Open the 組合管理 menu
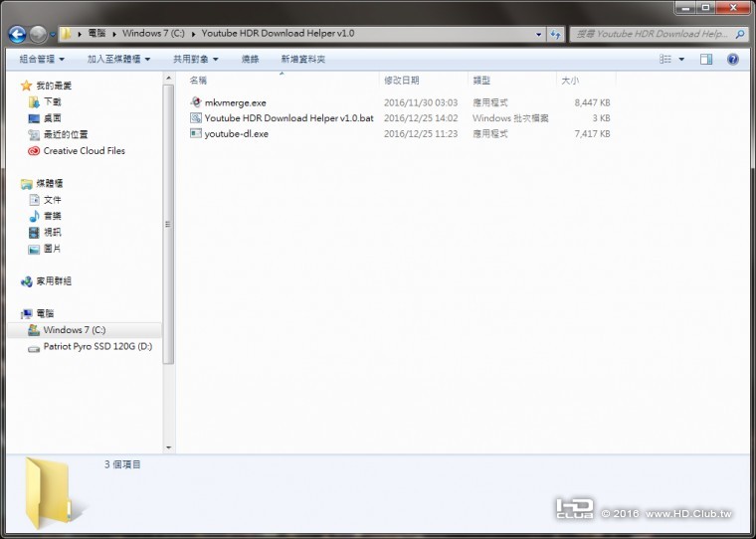Screen dimensions: 756x539 coord(42,59)
